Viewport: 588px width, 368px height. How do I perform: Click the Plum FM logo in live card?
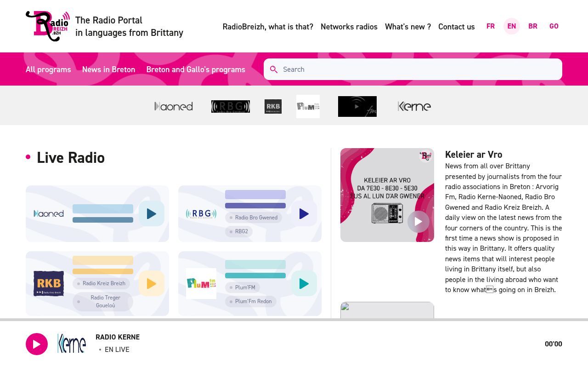coord(201,283)
